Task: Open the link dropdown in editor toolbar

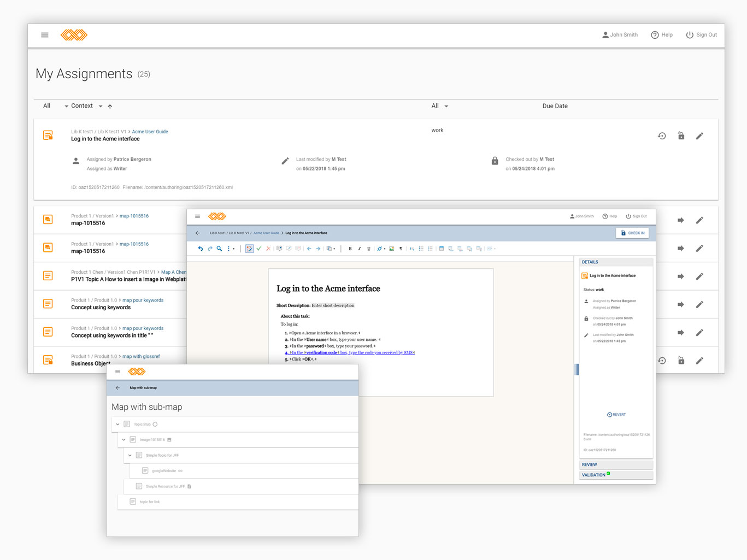Action: (x=381, y=249)
